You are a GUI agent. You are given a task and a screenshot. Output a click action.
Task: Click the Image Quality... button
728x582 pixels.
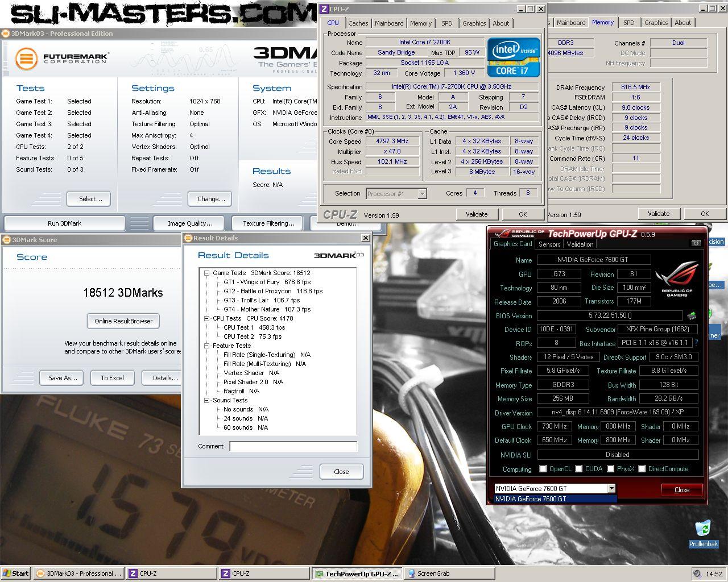click(x=190, y=223)
